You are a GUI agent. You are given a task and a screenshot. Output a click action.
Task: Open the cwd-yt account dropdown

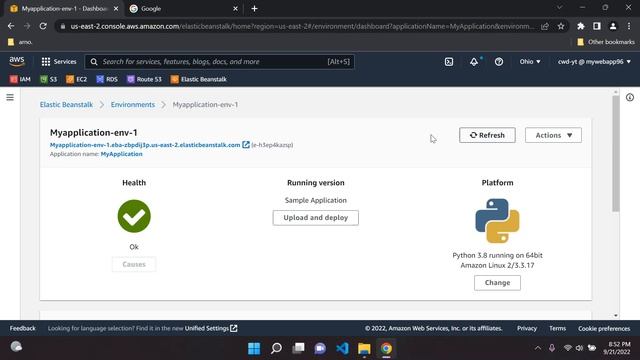594,62
